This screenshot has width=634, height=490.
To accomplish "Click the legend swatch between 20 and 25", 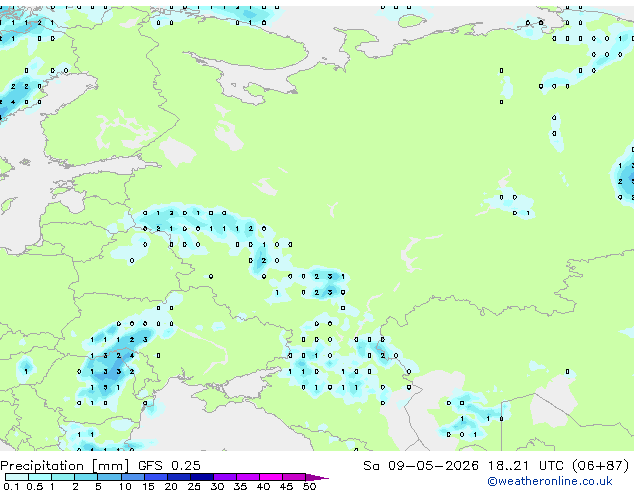I will pos(179,477).
